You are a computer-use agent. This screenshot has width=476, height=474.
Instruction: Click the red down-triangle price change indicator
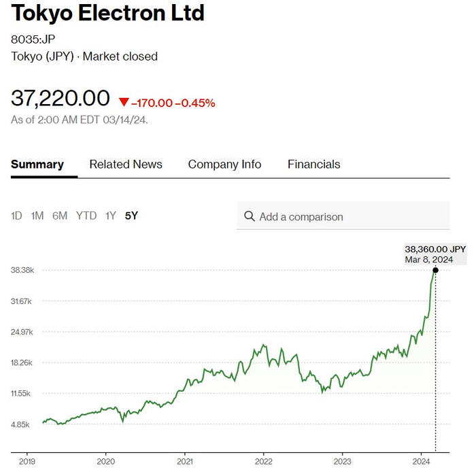pyautogui.click(x=123, y=103)
